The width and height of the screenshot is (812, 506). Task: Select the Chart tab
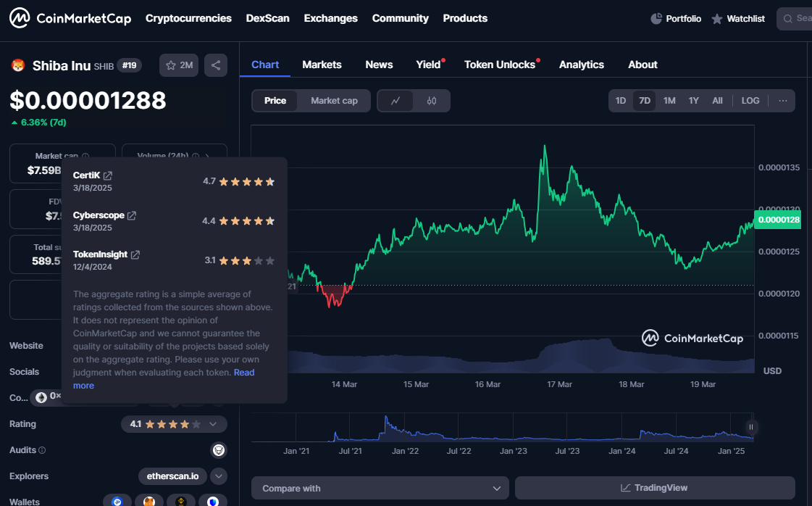[x=265, y=65]
